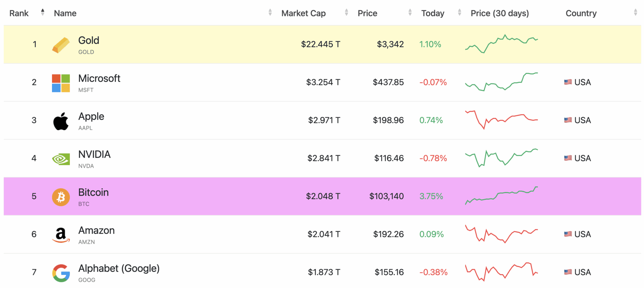Click Amazon's 30-day price sparkline
644x288 pixels.
(x=501, y=234)
